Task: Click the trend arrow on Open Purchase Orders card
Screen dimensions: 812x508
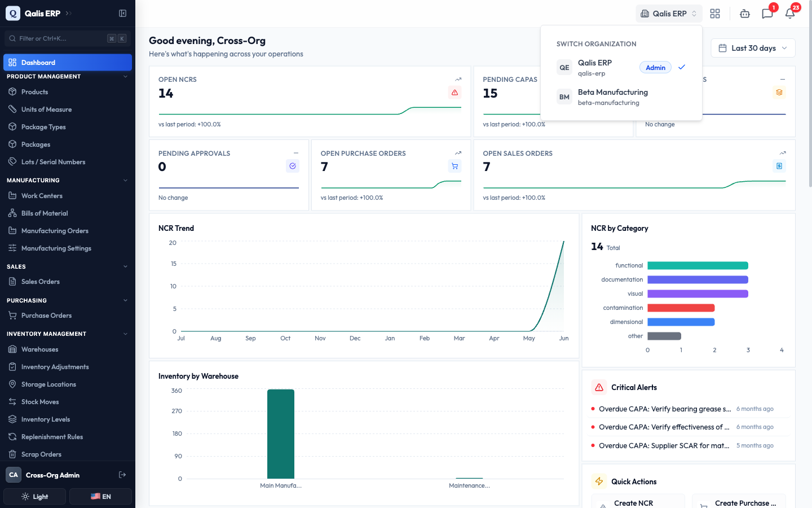Action: point(458,153)
